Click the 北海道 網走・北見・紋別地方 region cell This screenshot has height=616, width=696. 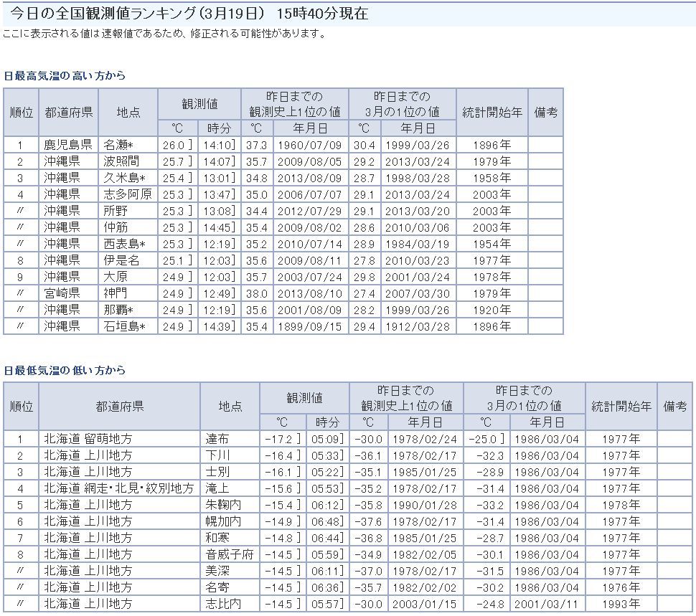pyautogui.click(x=118, y=488)
